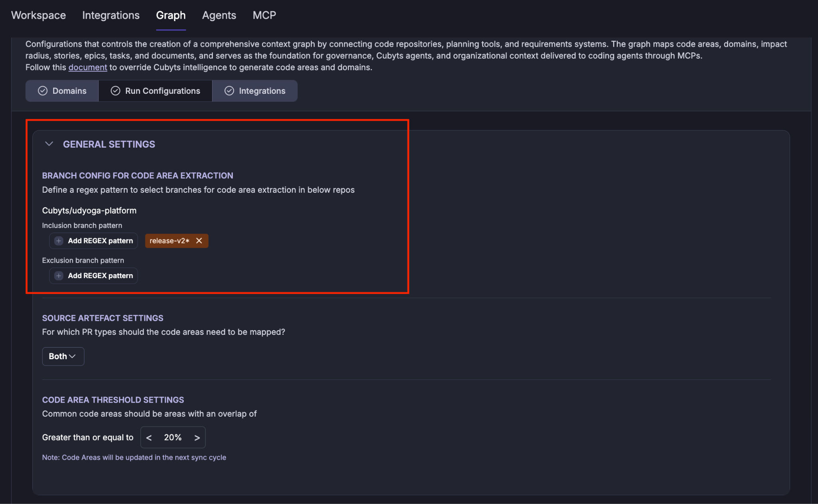This screenshot has width=818, height=504.
Task: Click the Run Configurations checkmark icon
Action: tap(115, 91)
